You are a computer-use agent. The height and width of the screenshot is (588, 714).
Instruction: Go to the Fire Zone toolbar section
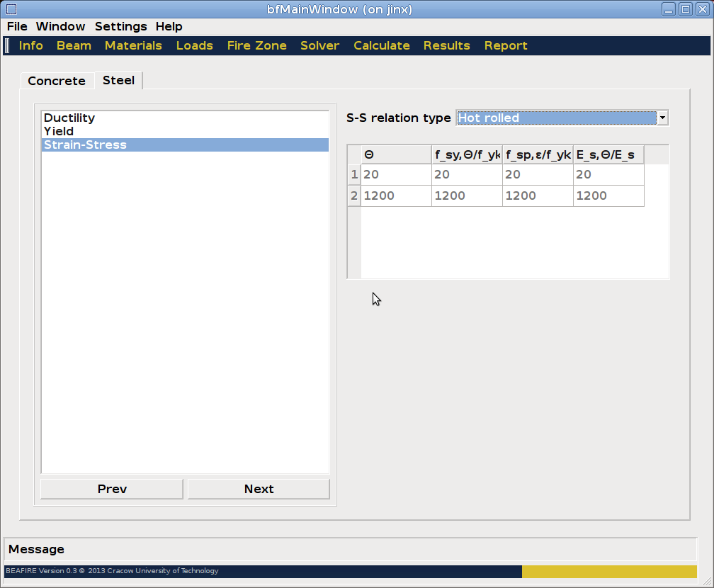[x=256, y=46]
